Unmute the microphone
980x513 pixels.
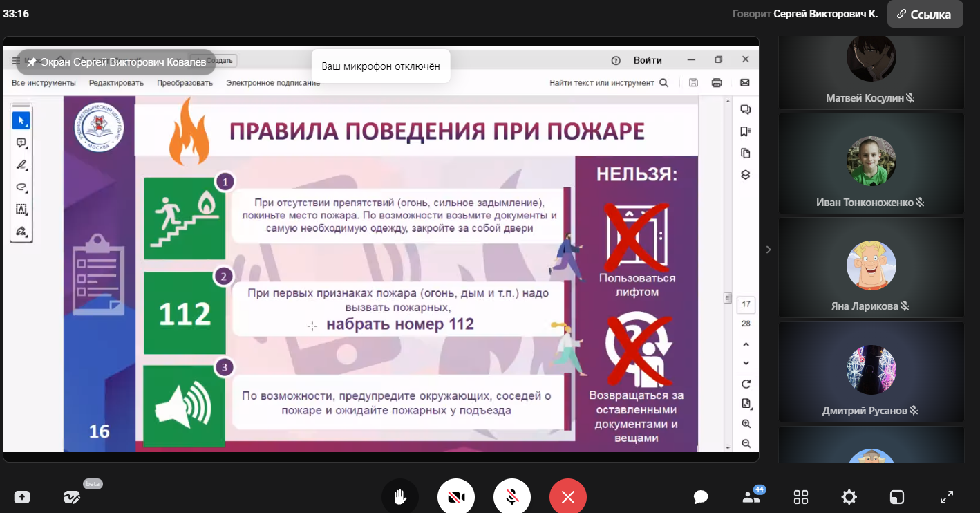click(512, 496)
